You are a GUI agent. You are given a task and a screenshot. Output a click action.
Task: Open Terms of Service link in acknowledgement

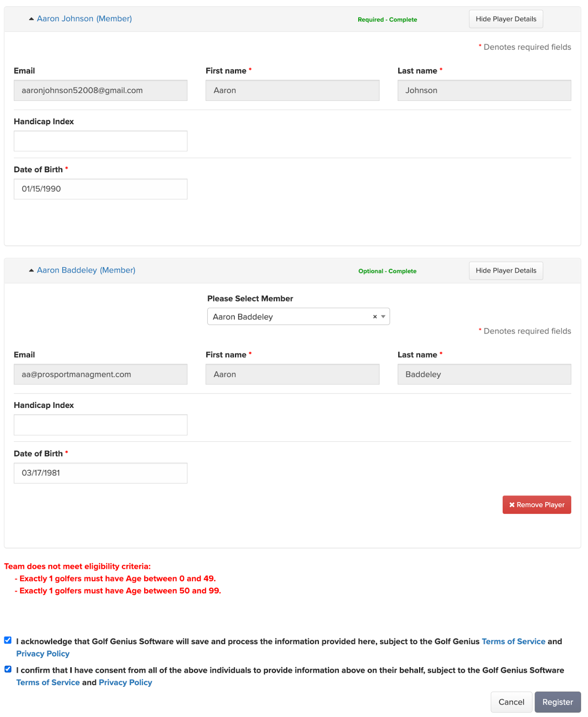(513, 641)
